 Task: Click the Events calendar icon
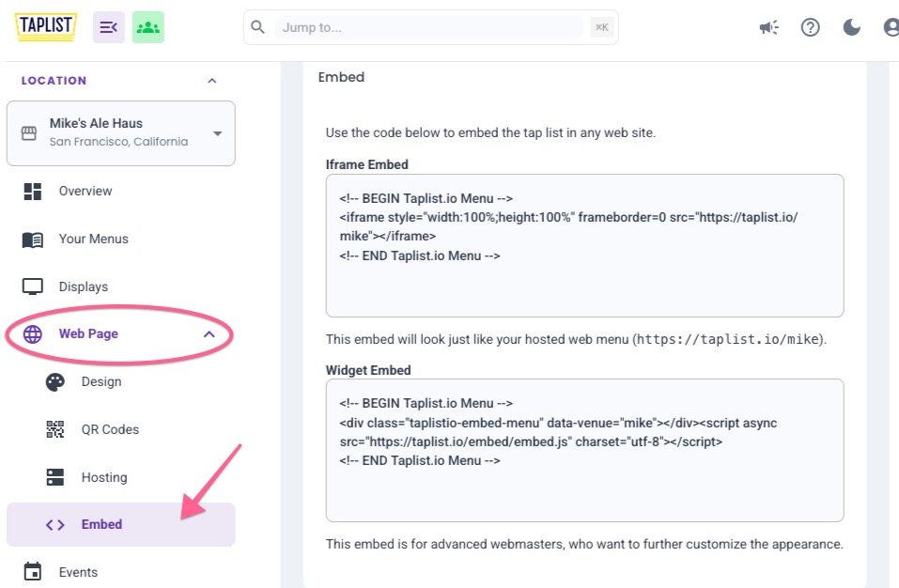[x=33, y=571]
